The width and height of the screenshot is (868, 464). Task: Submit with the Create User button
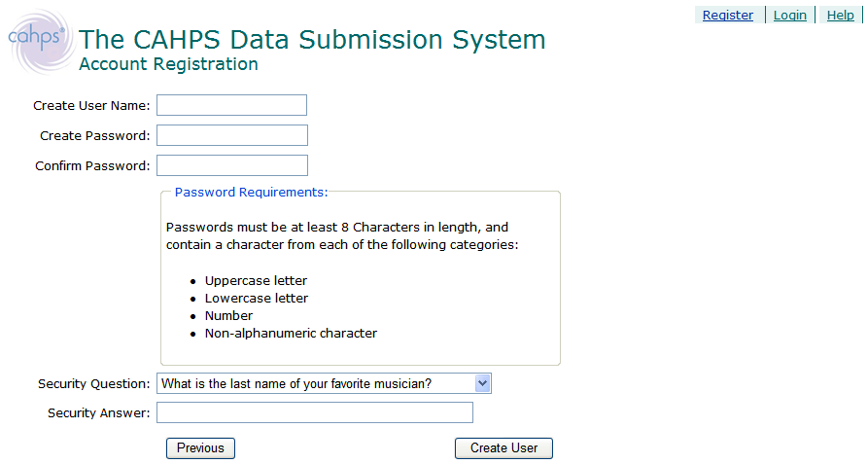[x=503, y=448]
